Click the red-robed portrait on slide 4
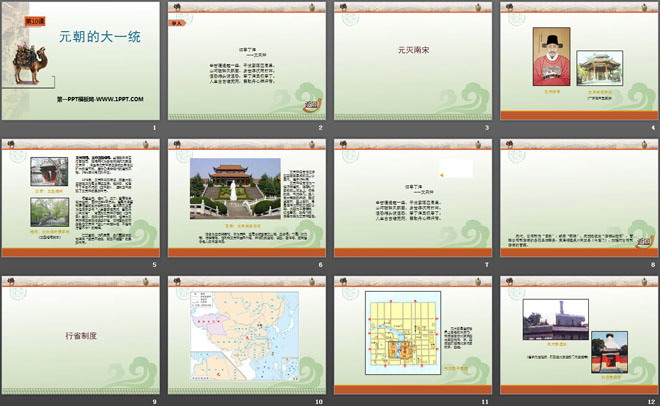Viewport: 660px width, 406px height. coord(551,57)
